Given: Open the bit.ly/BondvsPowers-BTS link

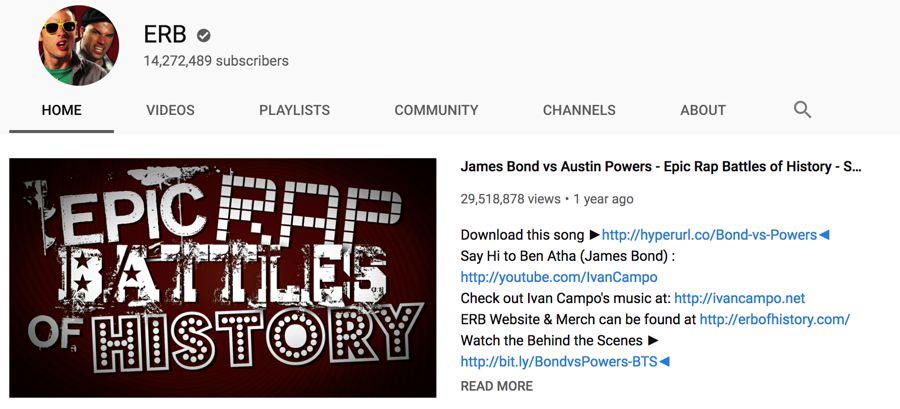Looking at the screenshot, I should click(x=559, y=361).
